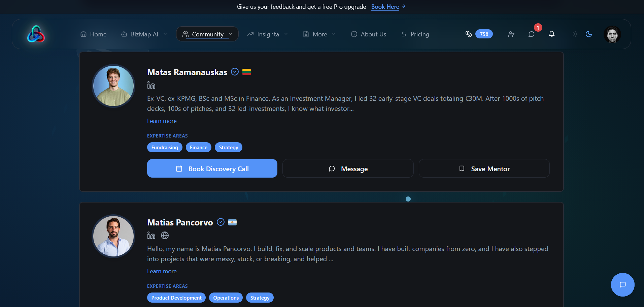Click Book Discovery Call button
644x307 pixels.
[212, 168]
